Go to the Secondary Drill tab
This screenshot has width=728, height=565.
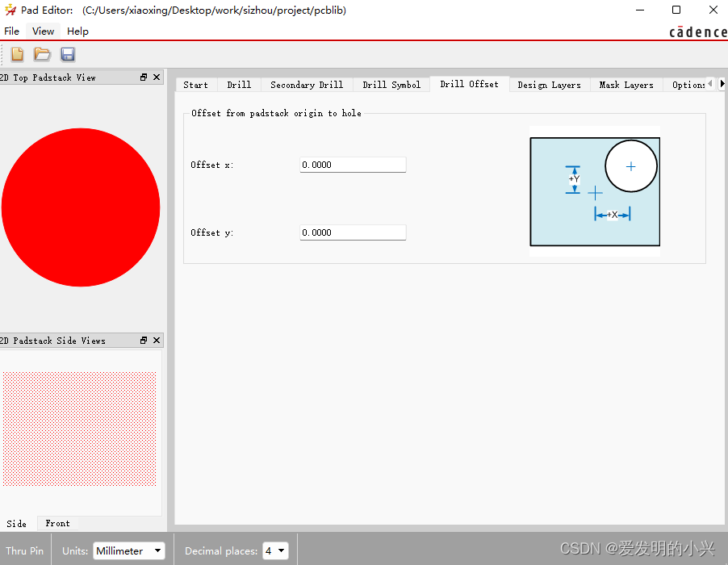307,85
